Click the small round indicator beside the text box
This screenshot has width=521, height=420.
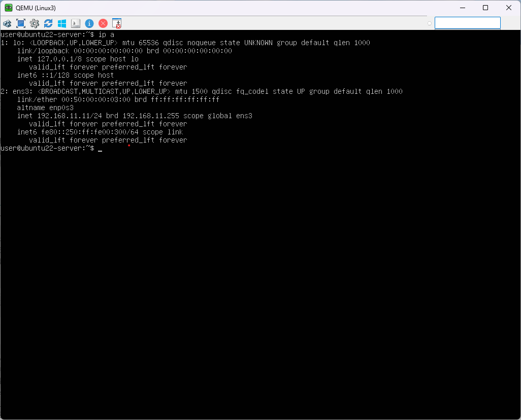point(430,23)
